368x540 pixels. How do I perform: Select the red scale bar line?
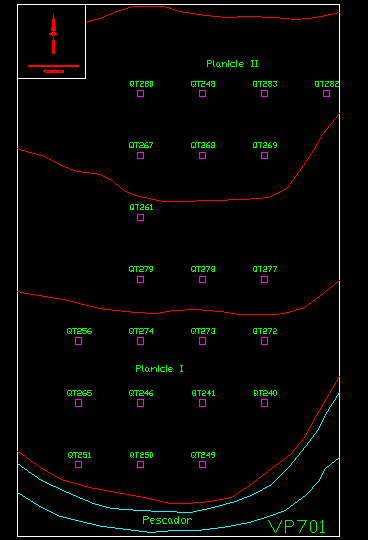coord(53,66)
